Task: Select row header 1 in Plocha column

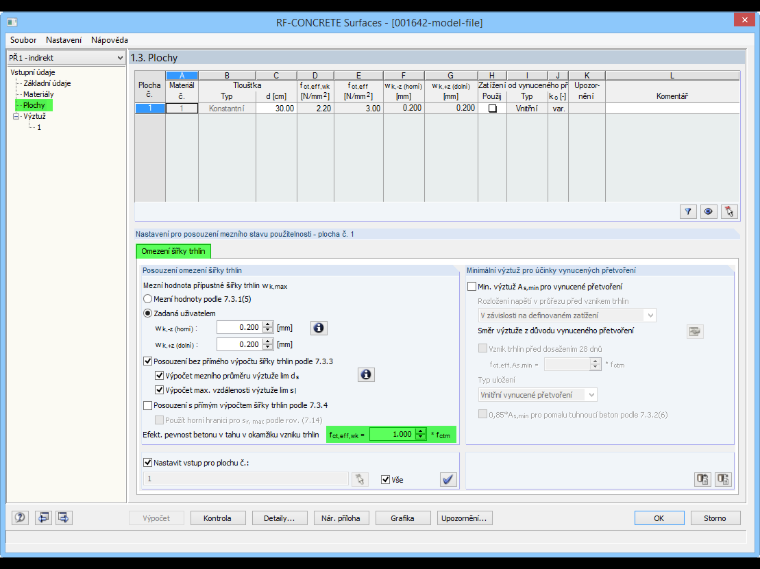Action: 150,109
